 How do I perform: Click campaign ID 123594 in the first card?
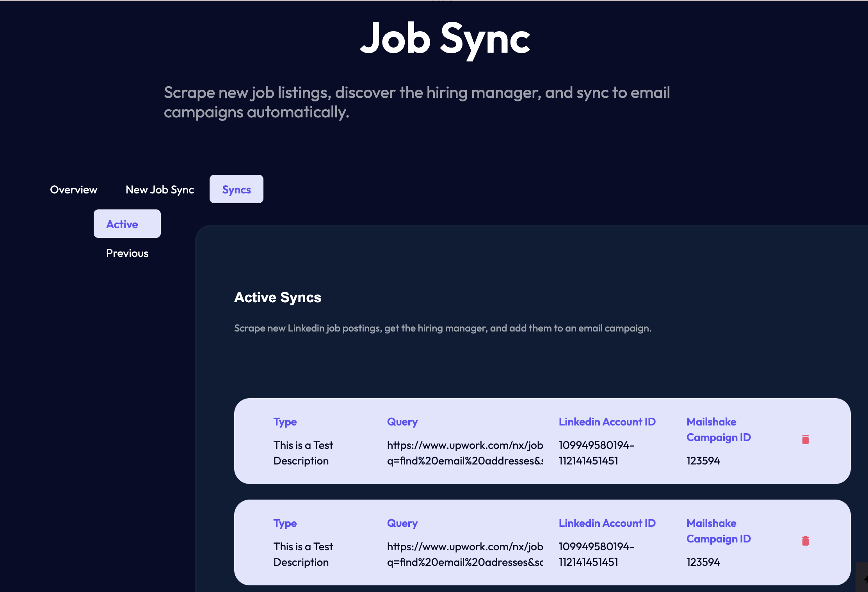tap(703, 461)
